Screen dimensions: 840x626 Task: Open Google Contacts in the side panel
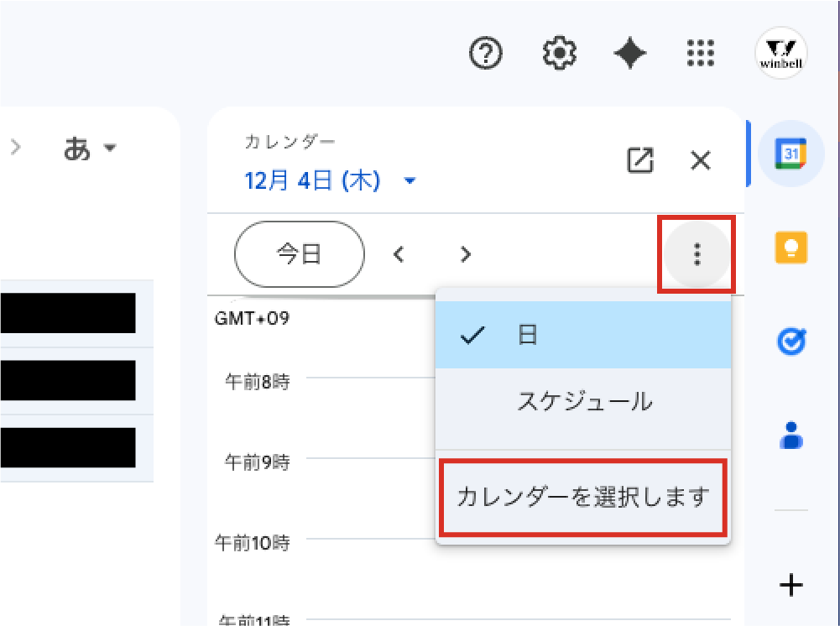click(x=790, y=436)
